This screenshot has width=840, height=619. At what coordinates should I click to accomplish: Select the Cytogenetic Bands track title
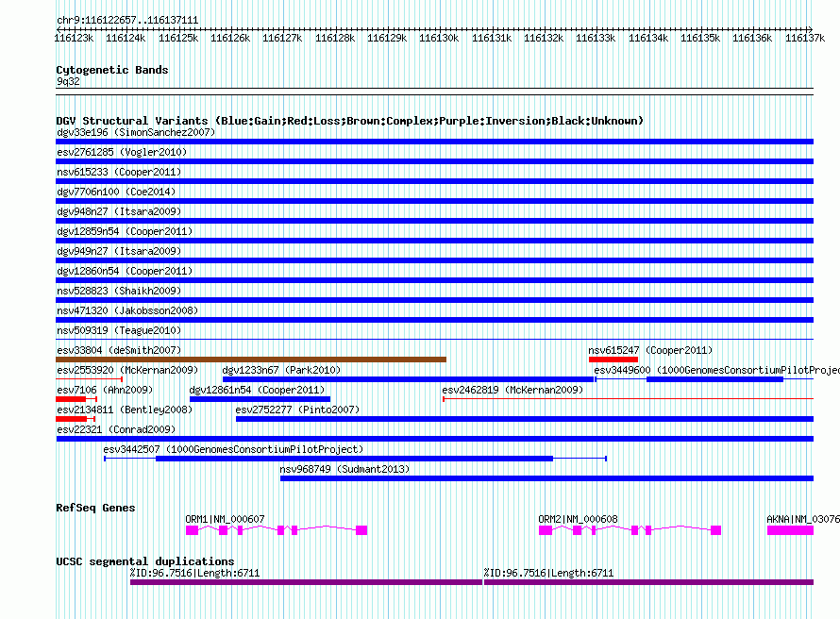click(112, 70)
